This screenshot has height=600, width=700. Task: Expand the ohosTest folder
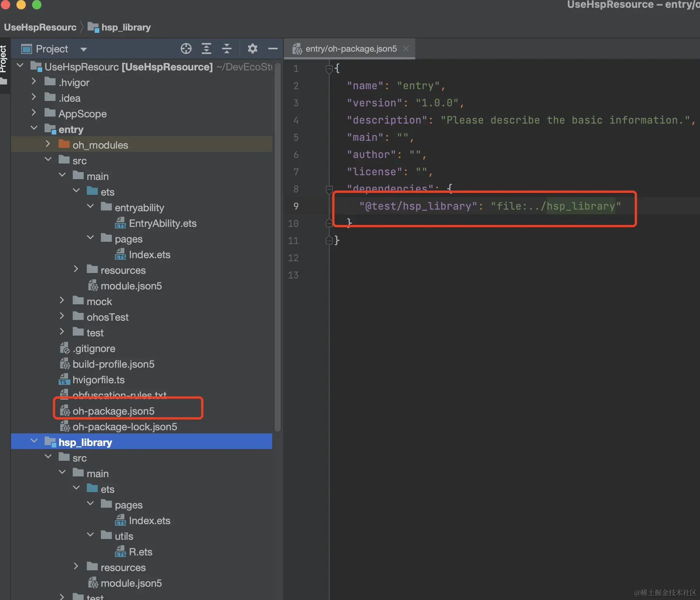(62, 316)
